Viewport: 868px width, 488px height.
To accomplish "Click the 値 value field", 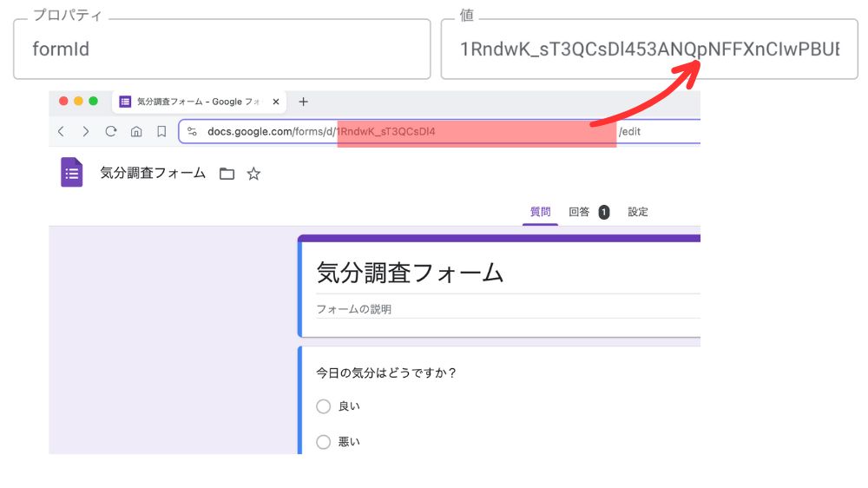I will 648,49.
